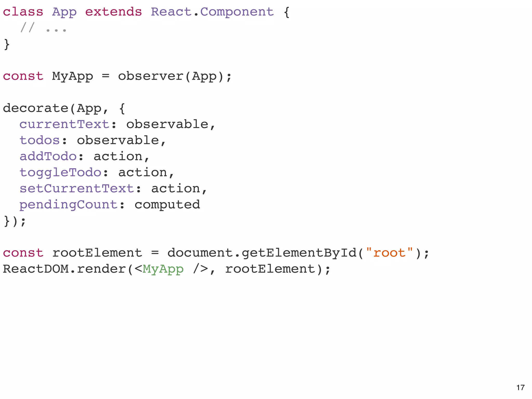This screenshot has width=532, height=399.
Task: Click the 'ReactDOM.render' line
Action: point(167,269)
